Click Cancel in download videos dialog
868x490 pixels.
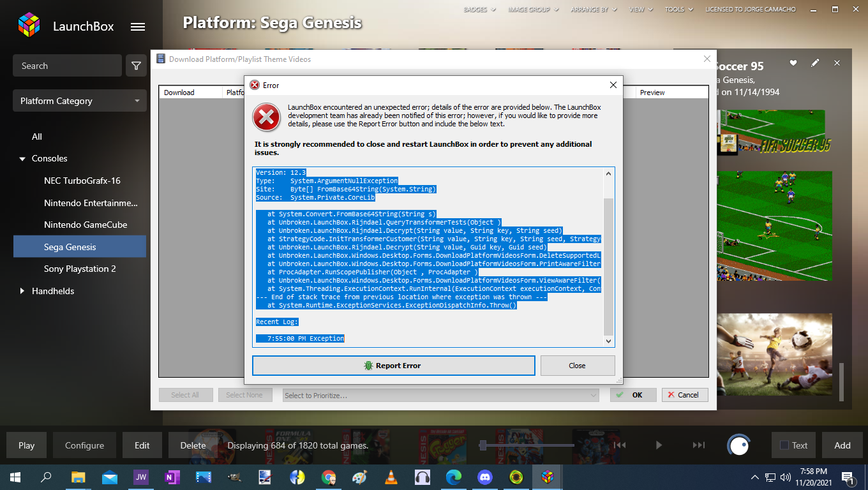pos(685,395)
